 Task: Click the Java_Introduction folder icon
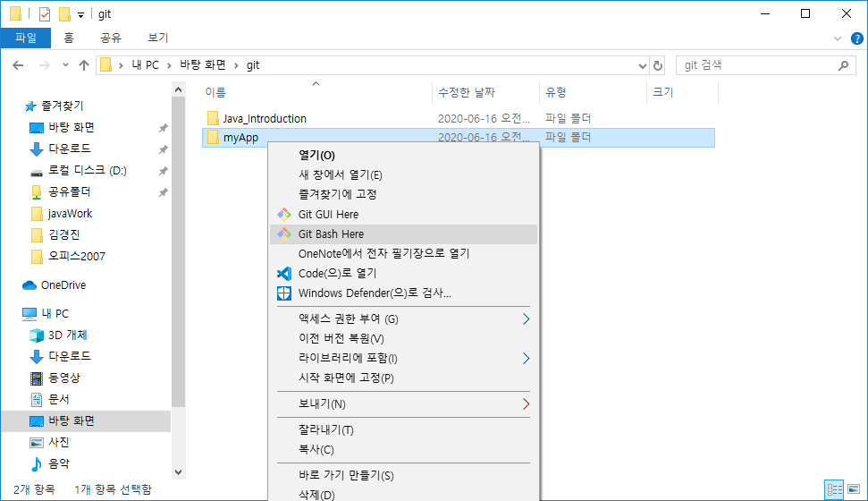[213, 118]
